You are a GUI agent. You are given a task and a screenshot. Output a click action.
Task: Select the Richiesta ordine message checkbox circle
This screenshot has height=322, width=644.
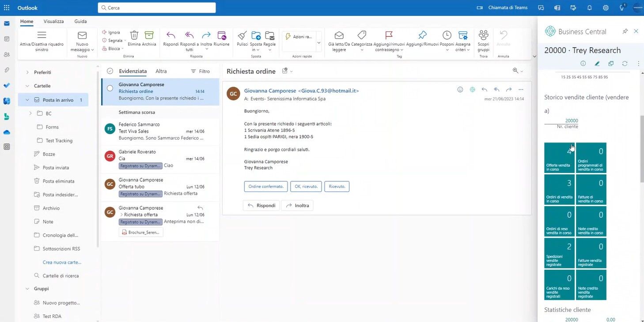pos(110,88)
